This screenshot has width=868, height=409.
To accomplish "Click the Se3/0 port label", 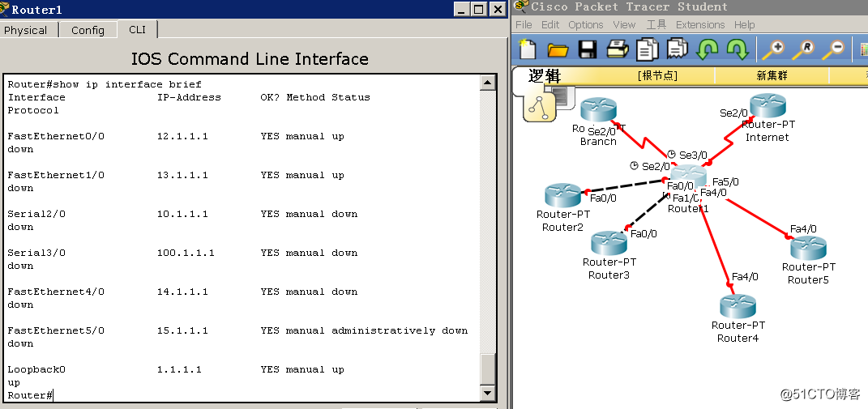I will 693,156.
